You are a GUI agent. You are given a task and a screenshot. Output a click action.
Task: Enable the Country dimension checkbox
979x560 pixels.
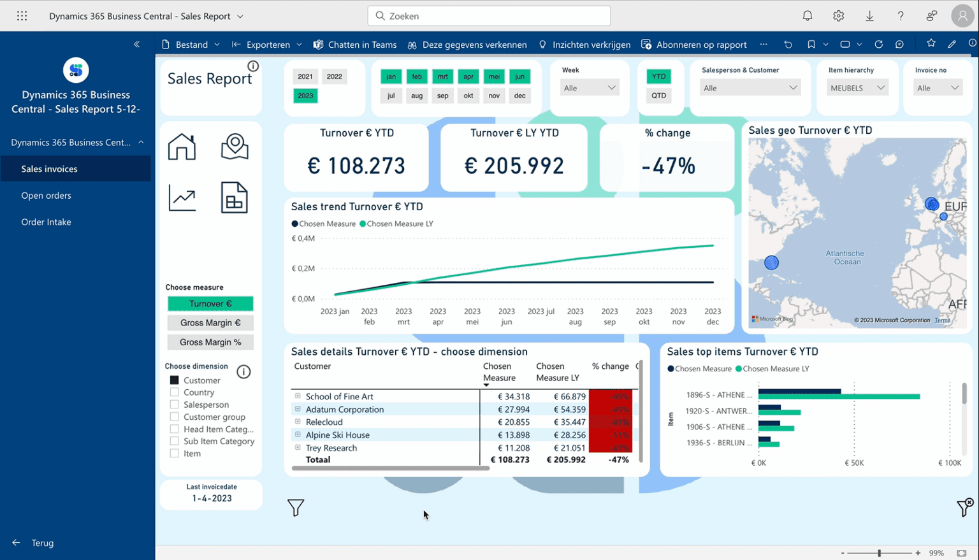pos(173,392)
